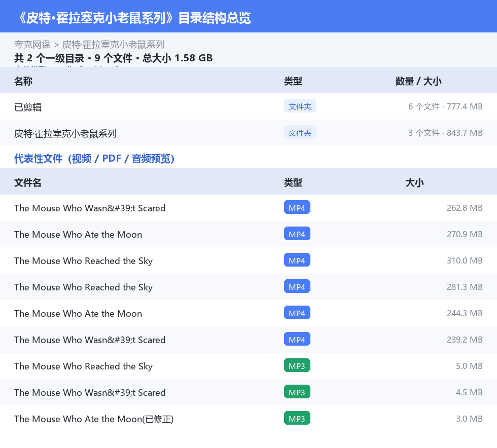The width and height of the screenshot is (497, 448).
Task: Click MP4 badge in the 239.2 MB row
Action: coord(297,339)
